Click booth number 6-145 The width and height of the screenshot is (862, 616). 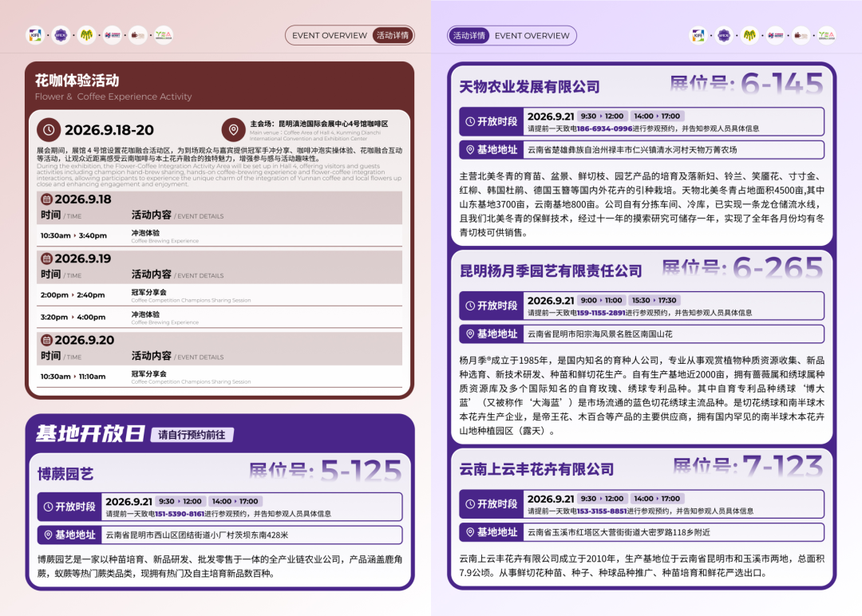781,84
